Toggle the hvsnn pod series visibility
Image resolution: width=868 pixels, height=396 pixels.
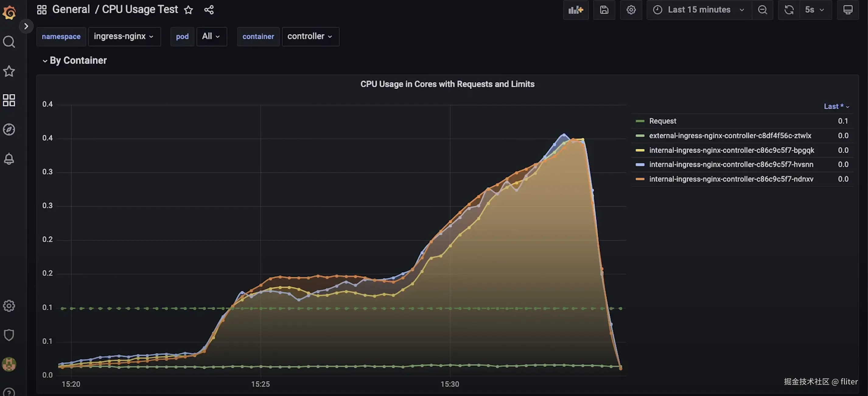point(731,164)
